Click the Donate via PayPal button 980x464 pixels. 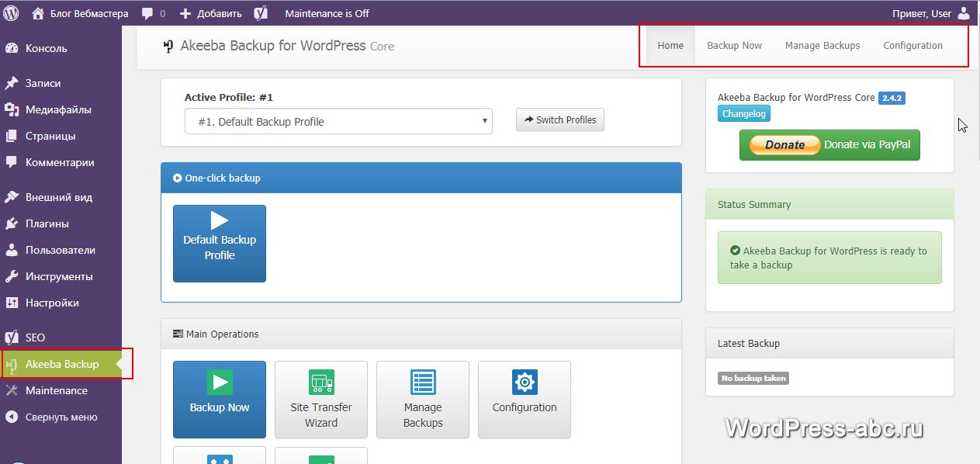[x=829, y=144]
